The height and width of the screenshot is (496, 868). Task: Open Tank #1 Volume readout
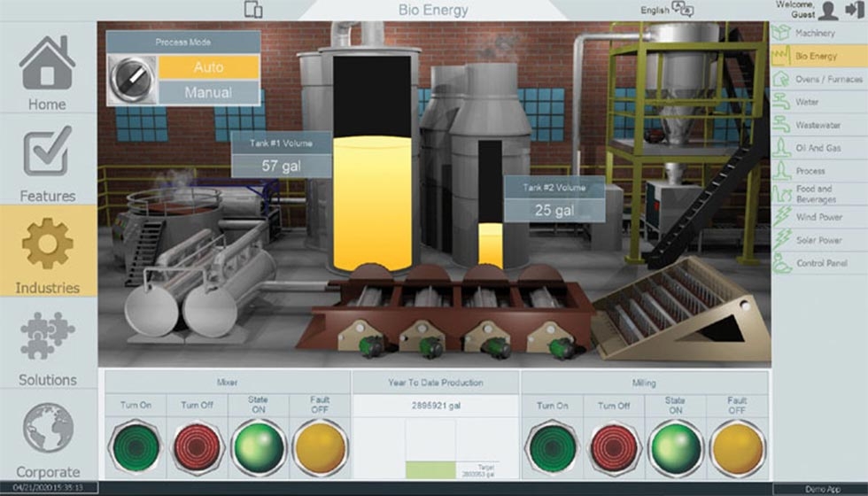point(282,155)
